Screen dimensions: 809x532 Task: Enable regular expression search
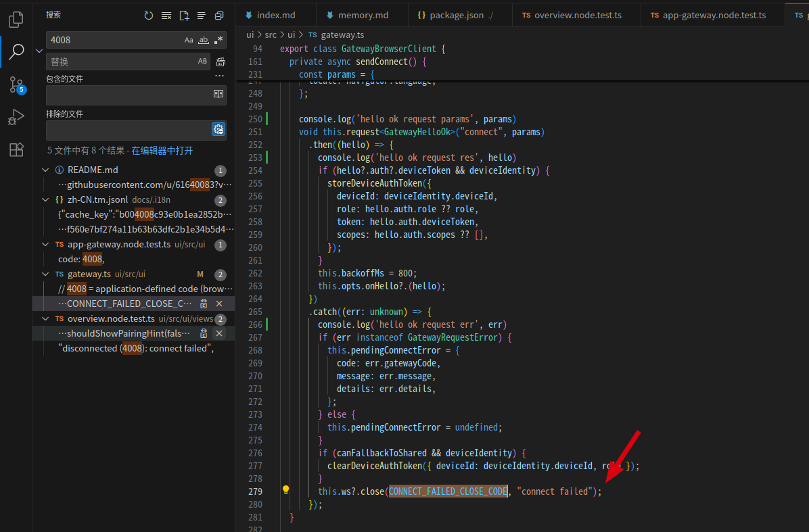[x=218, y=41]
